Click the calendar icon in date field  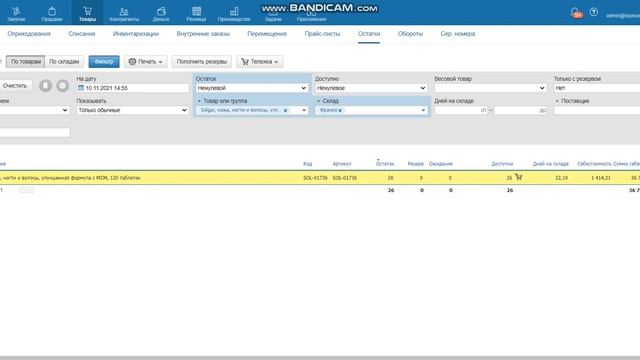click(81, 88)
